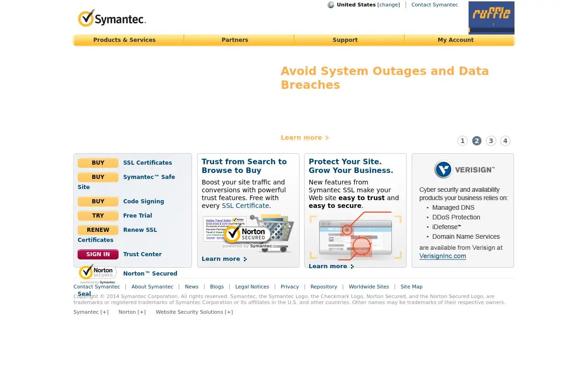
Task: Open the Repository footer link
Action: 324,287
